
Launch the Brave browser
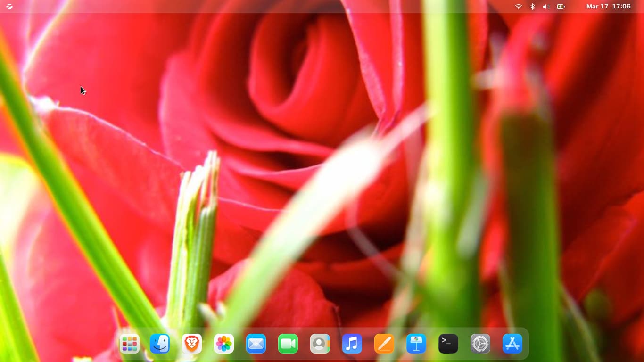click(x=192, y=344)
